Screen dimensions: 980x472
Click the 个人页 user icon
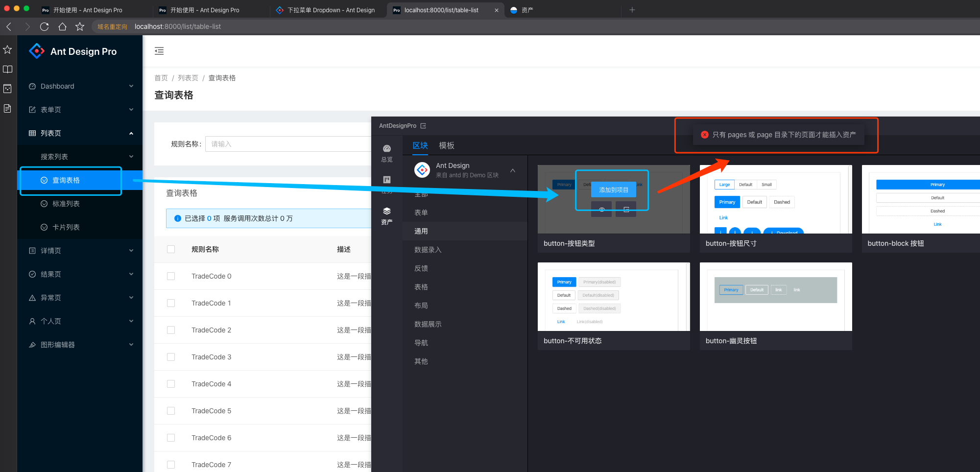tap(32, 321)
